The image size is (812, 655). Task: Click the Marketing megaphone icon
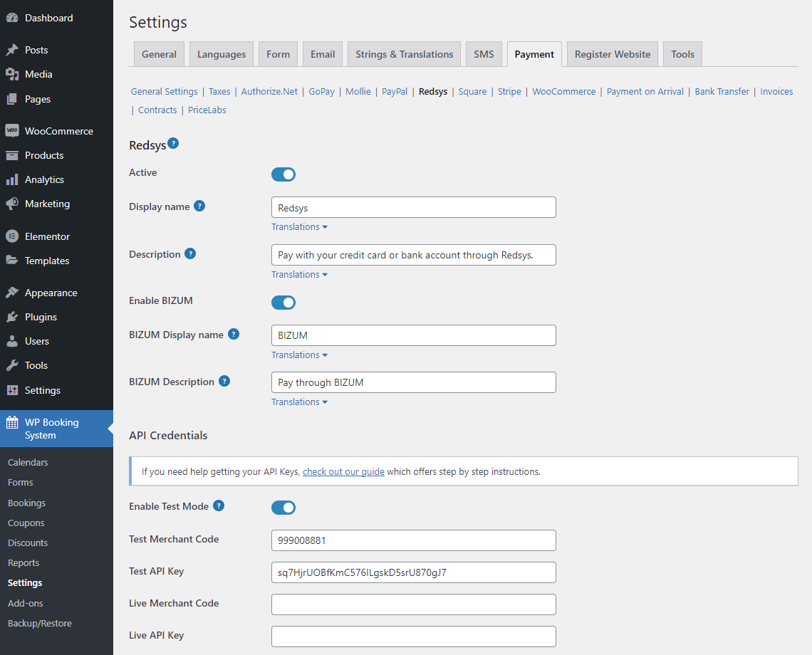pyautogui.click(x=12, y=204)
